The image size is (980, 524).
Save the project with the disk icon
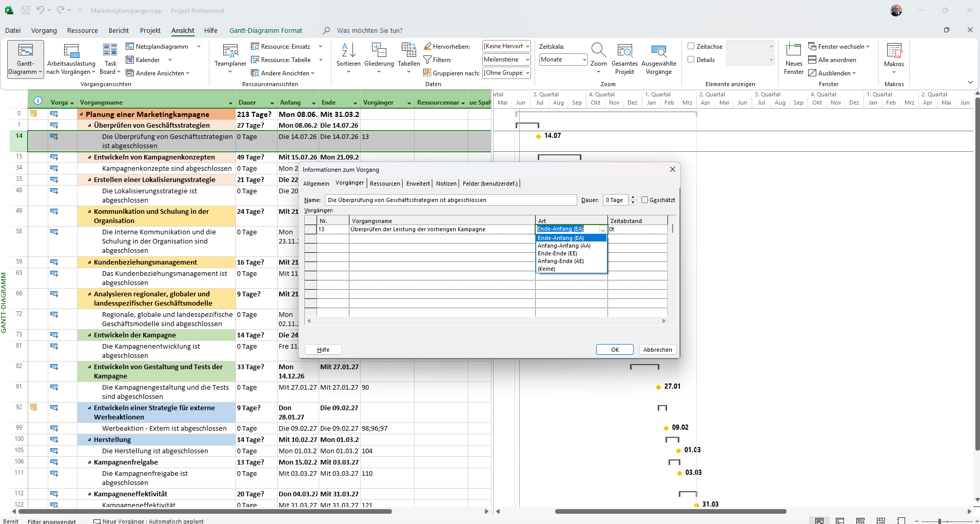point(26,10)
